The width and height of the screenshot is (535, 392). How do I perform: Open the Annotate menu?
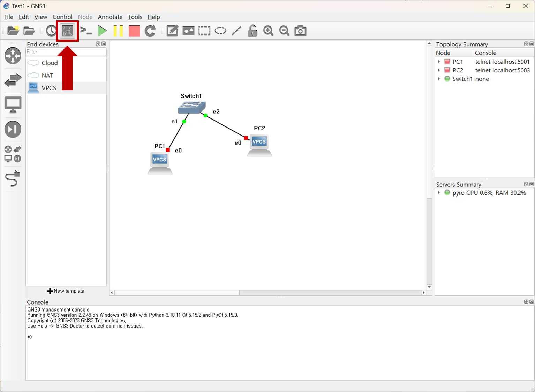coord(110,17)
